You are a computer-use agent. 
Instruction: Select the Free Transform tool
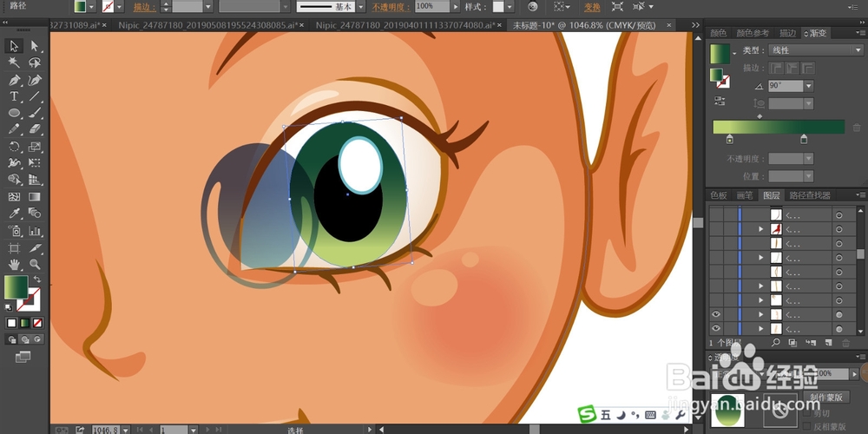pyautogui.click(x=35, y=163)
